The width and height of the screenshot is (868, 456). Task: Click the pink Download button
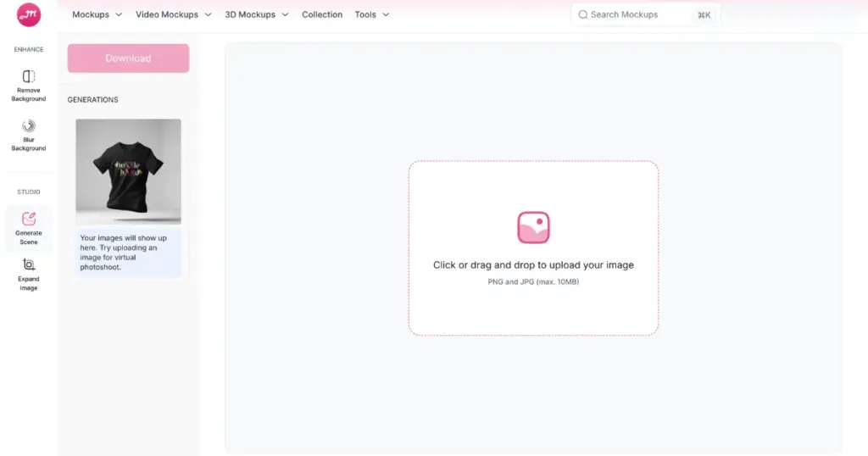pos(129,58)
